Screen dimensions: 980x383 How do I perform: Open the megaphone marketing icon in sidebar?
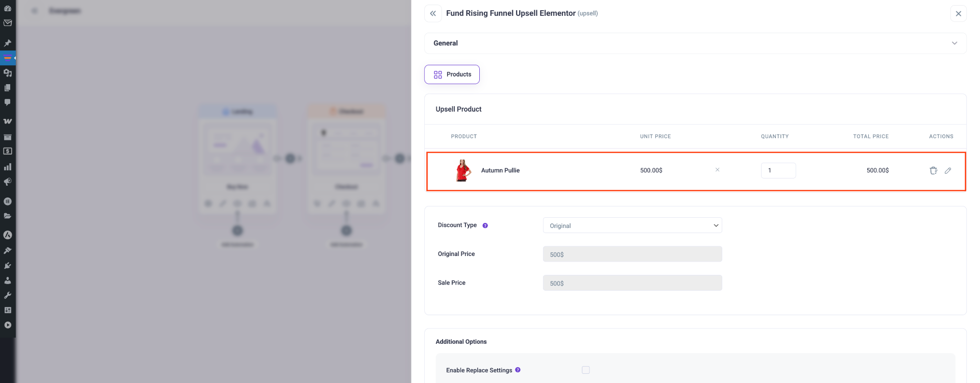[x=8, y=182]
